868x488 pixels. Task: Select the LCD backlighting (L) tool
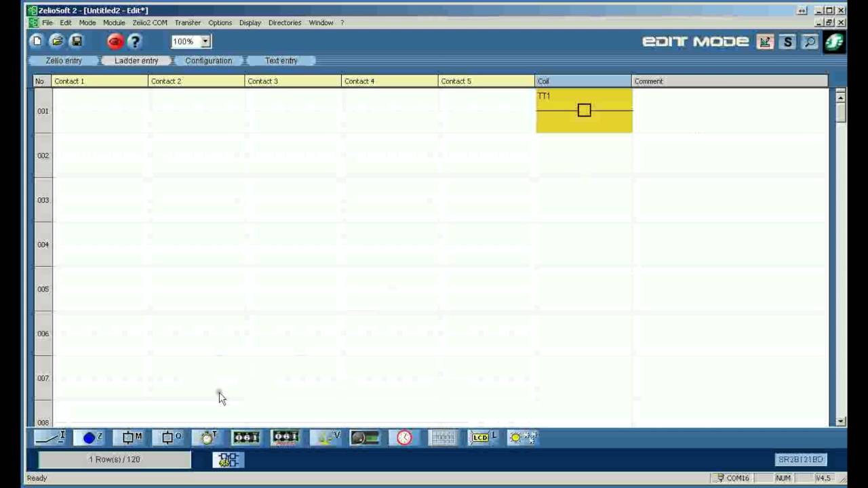(x=483, y=438)
